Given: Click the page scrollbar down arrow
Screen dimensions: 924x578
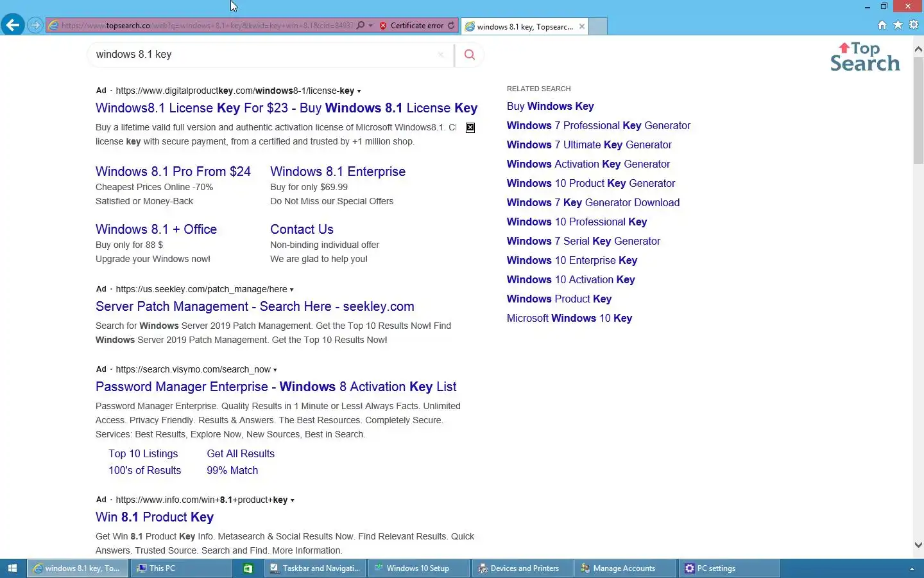Looking at the screenshot, I should pos(918,545).
